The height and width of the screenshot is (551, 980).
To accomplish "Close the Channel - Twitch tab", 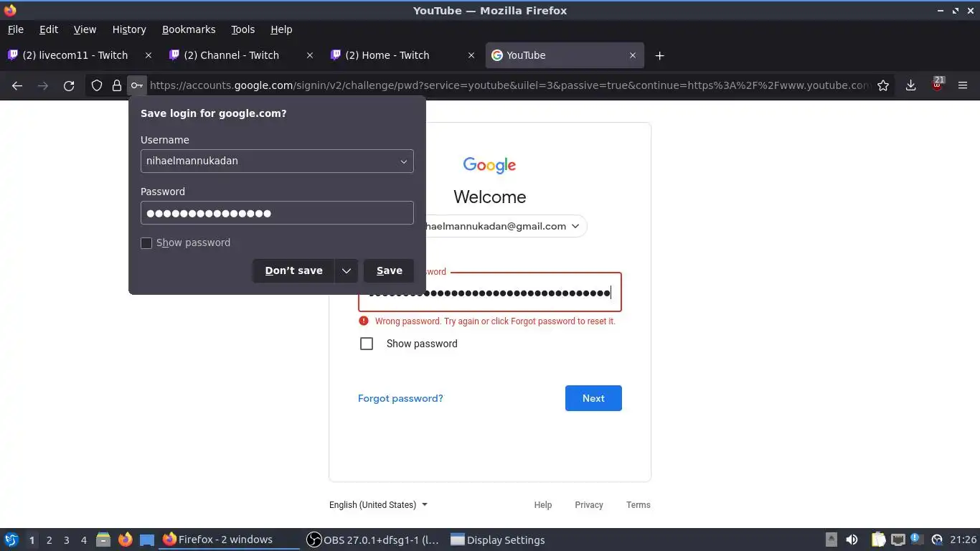I will click(310, 55).
